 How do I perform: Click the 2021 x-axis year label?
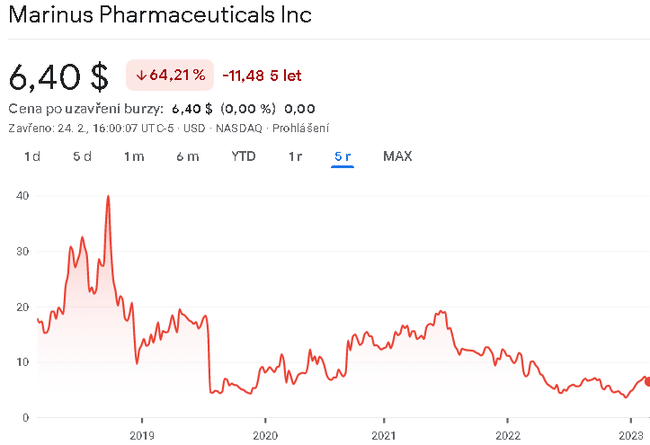tap(386, 433)
